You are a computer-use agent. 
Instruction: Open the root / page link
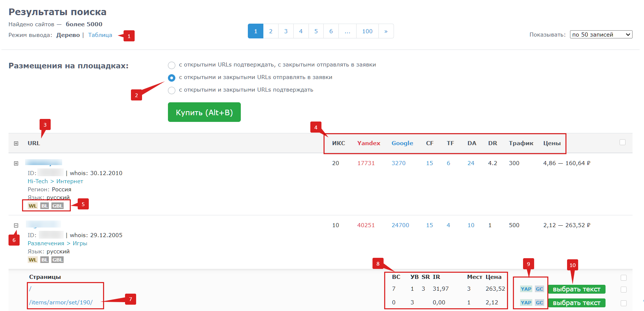point(30,289)
